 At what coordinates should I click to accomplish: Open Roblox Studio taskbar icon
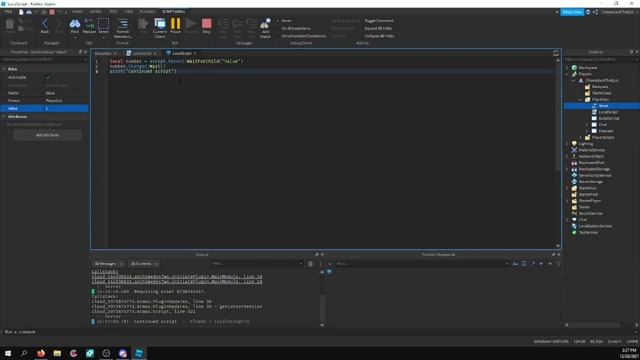tap(139, 353)
